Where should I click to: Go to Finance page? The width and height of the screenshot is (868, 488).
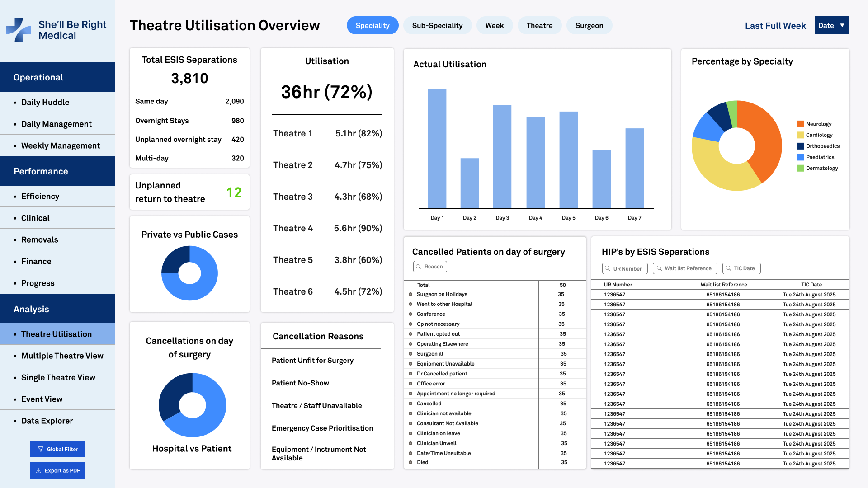(x=57, y=261)
